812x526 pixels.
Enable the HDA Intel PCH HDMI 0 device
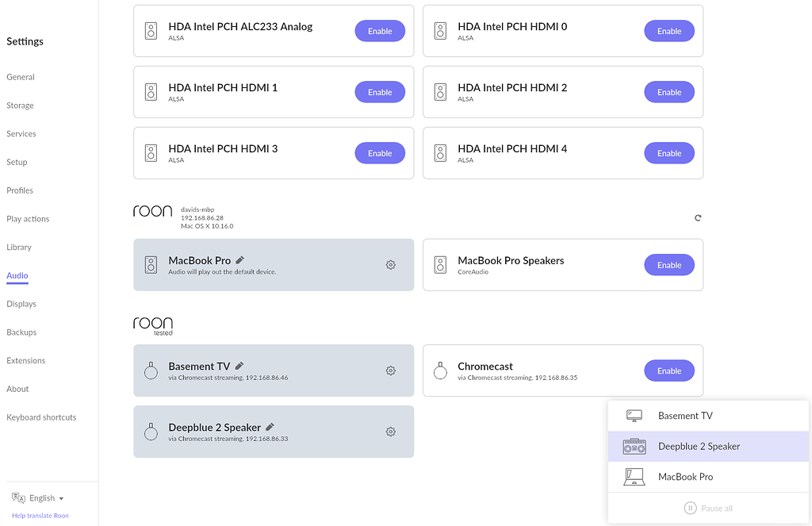point(669,31)
